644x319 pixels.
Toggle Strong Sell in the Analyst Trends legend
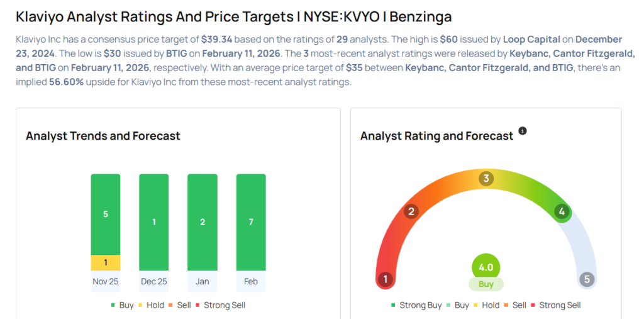point(221,305)
